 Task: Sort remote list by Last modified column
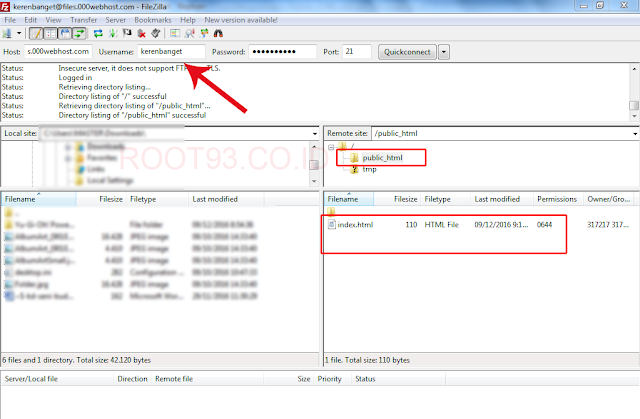[x=502, y=199]
